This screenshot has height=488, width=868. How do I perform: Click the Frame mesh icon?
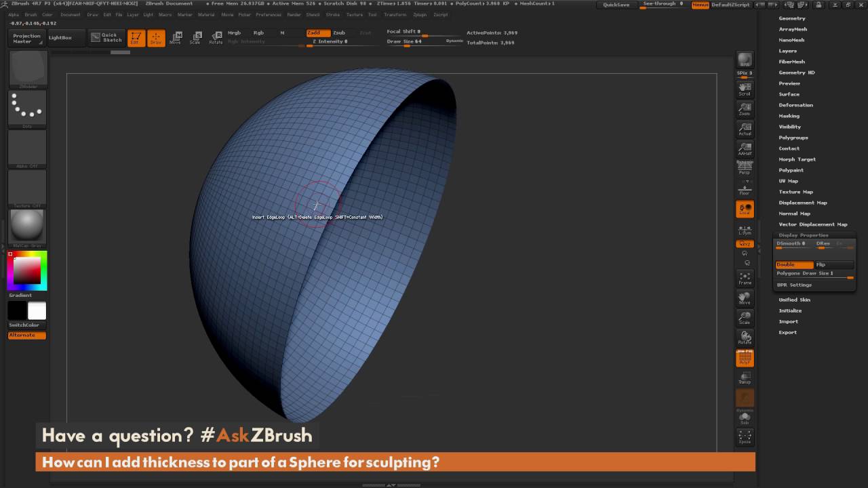(x=745, y=278)
